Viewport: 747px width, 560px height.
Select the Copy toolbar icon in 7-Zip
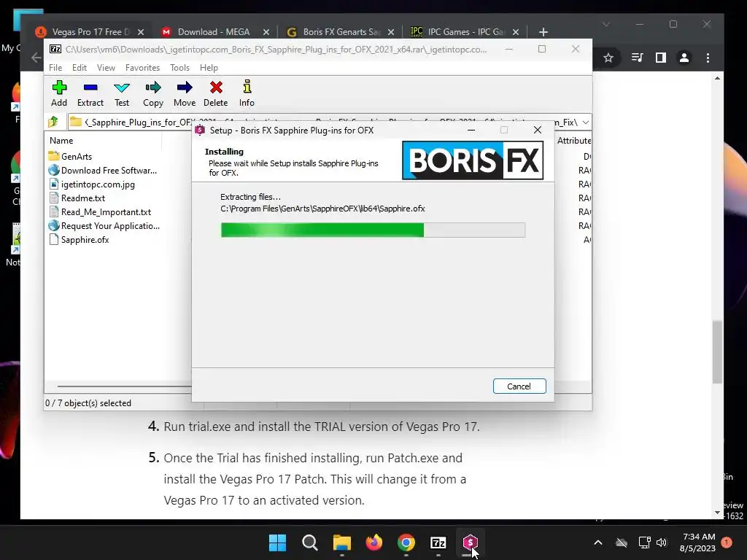[x=153, y=94]
